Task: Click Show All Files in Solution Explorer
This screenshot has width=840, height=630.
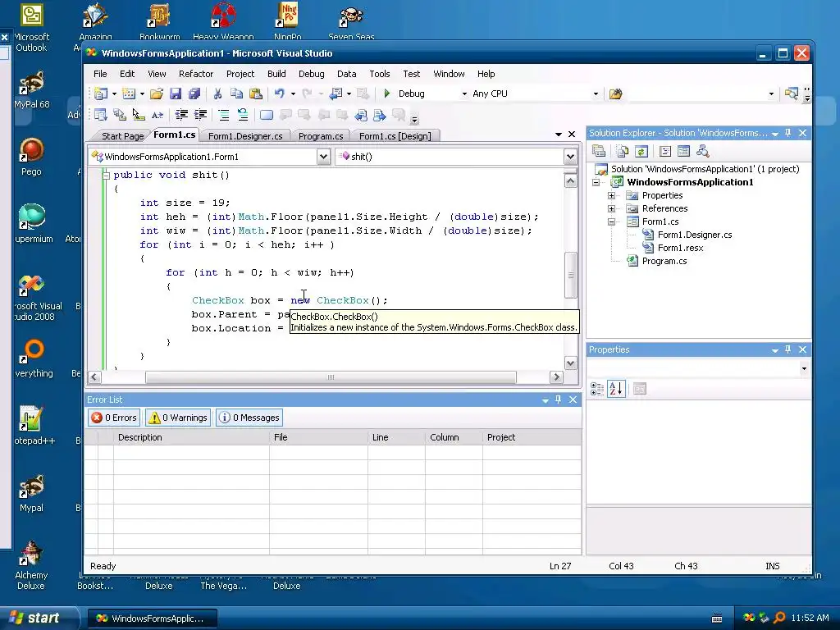Action: pos(622,152)
